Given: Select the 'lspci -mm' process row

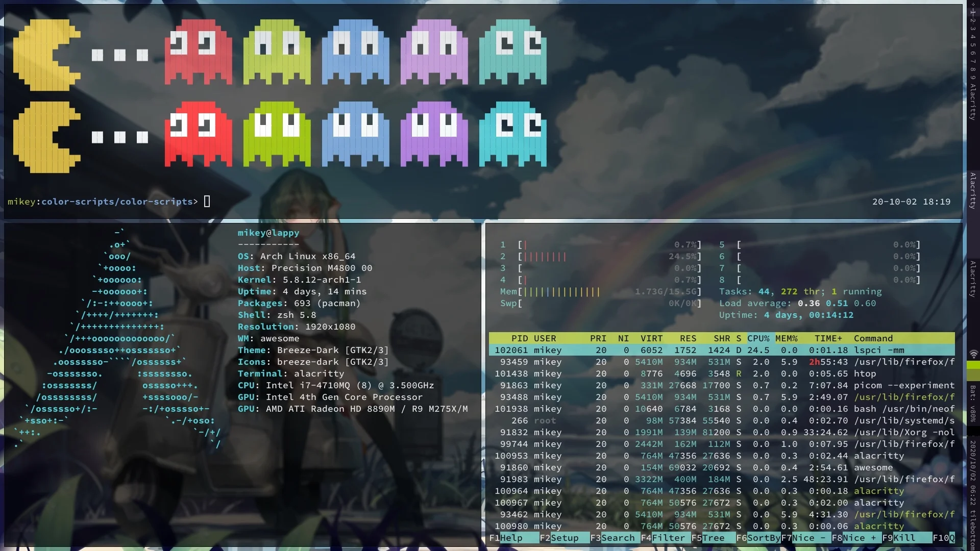Looking at the screenshot, I should click(722, 350).
